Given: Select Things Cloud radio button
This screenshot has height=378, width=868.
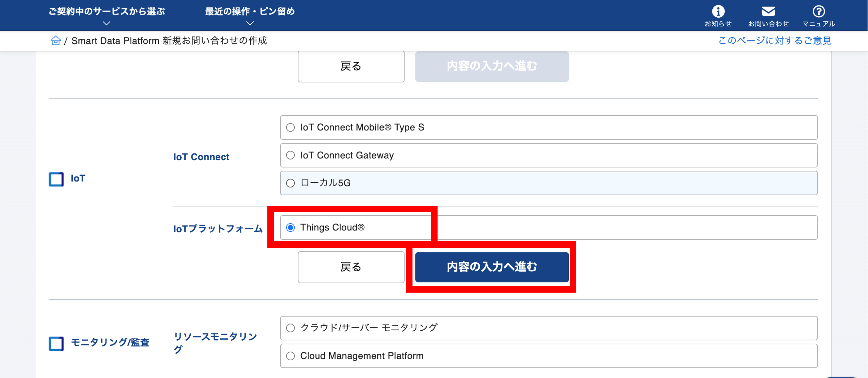Looking at the screenshot, I should click(x=291, y=228).
